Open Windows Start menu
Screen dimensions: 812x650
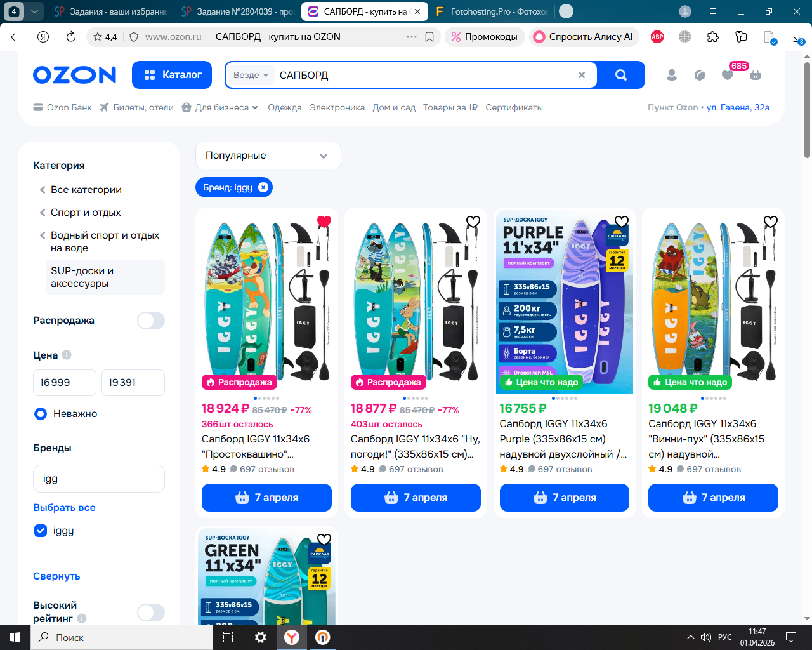coord(15,637)
